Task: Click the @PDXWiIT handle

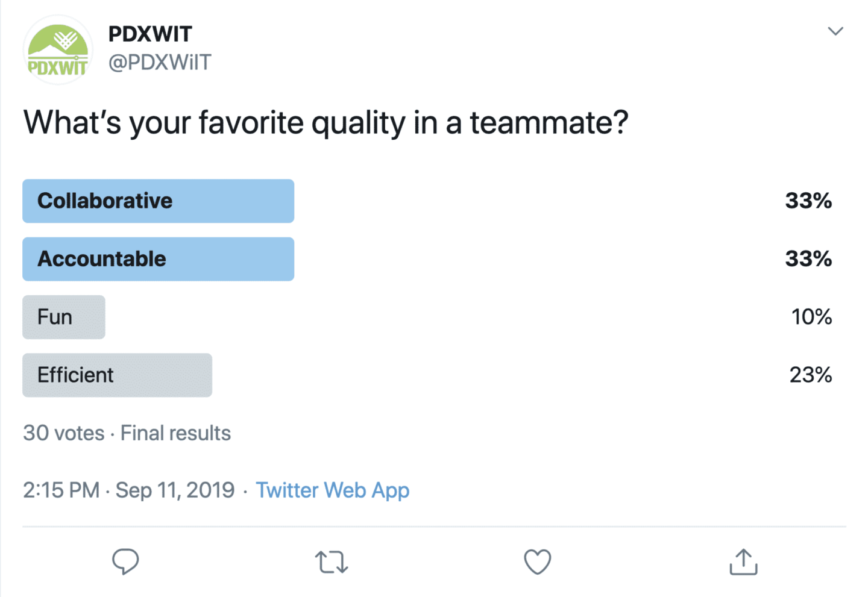Action: [x=160, y=63]
